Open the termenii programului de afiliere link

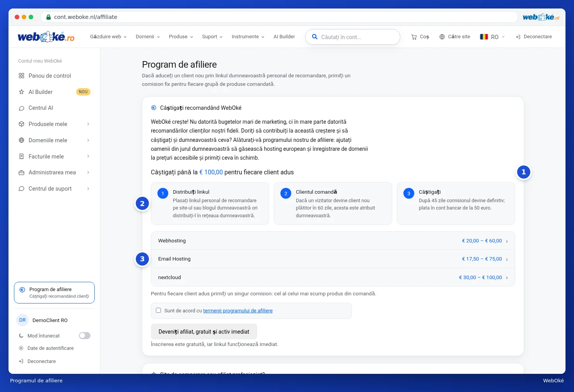point(238,311)
